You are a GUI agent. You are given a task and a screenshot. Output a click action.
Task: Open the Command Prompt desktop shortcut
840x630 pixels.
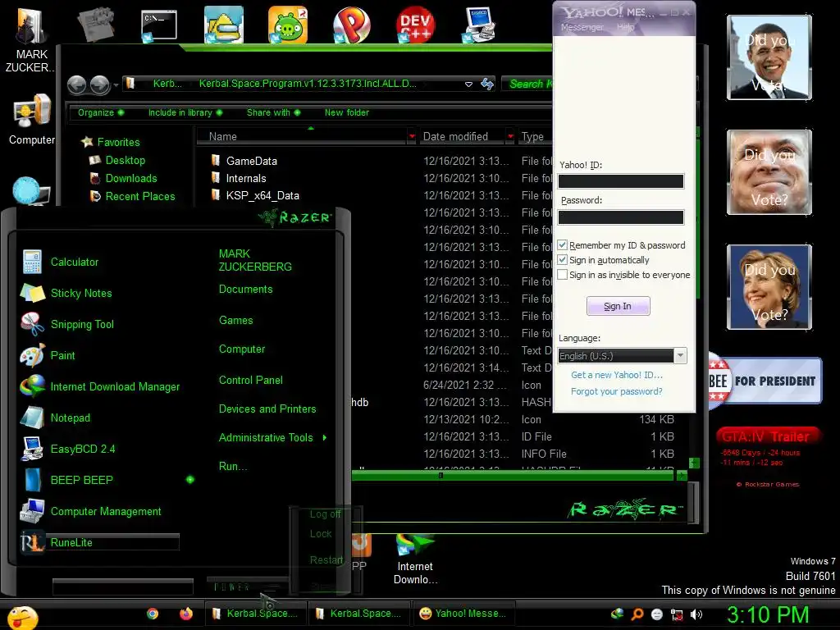pyautogui.click(x=159, y=25)
